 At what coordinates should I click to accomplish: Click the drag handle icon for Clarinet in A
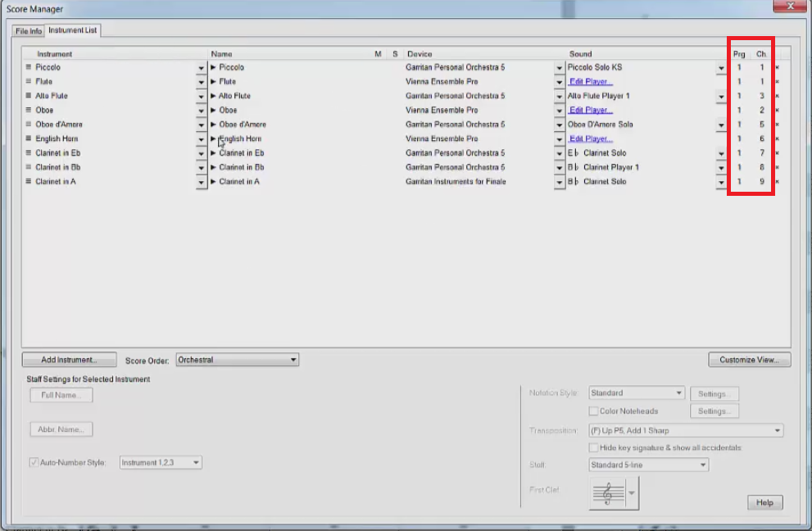29,182
